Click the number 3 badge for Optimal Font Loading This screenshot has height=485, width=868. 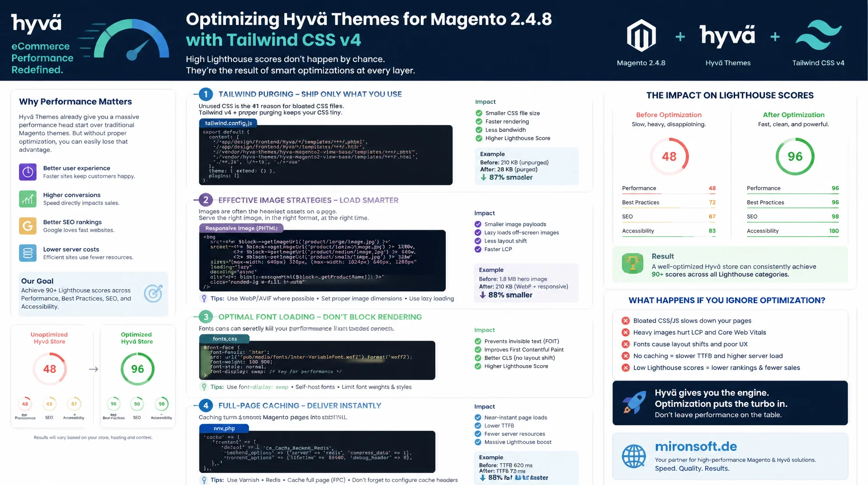[x=206, y=317]
